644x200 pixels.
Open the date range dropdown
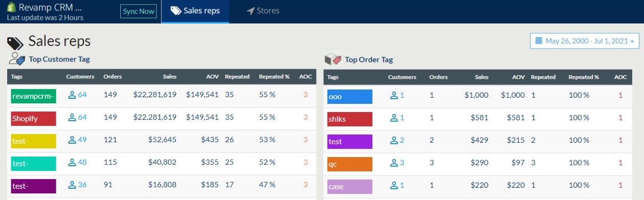click(x=585, y=41)
